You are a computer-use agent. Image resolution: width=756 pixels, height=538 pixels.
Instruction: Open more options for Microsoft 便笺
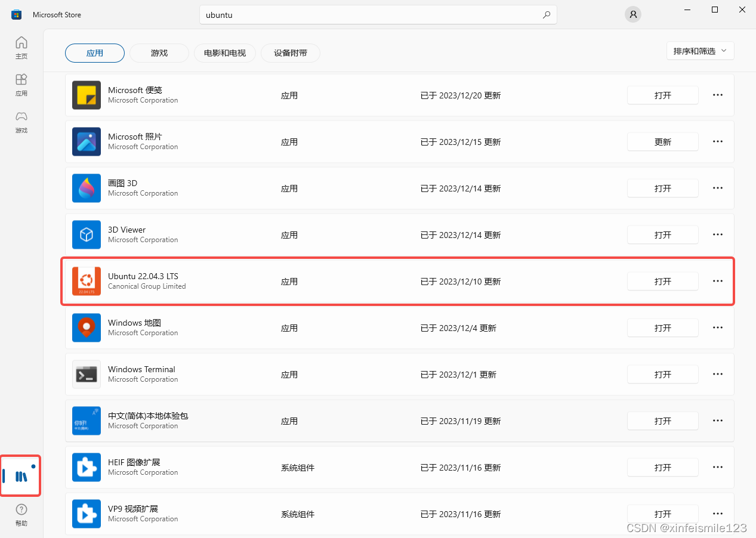(x=718, y=95)
